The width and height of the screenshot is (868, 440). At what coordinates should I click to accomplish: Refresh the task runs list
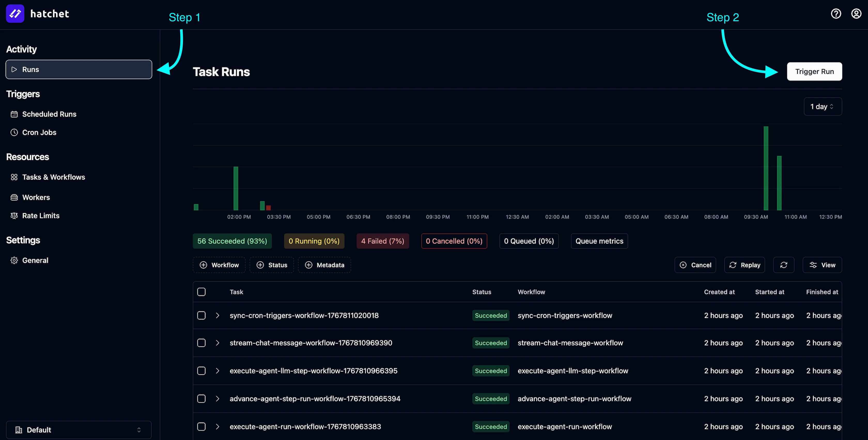(784, 265)
